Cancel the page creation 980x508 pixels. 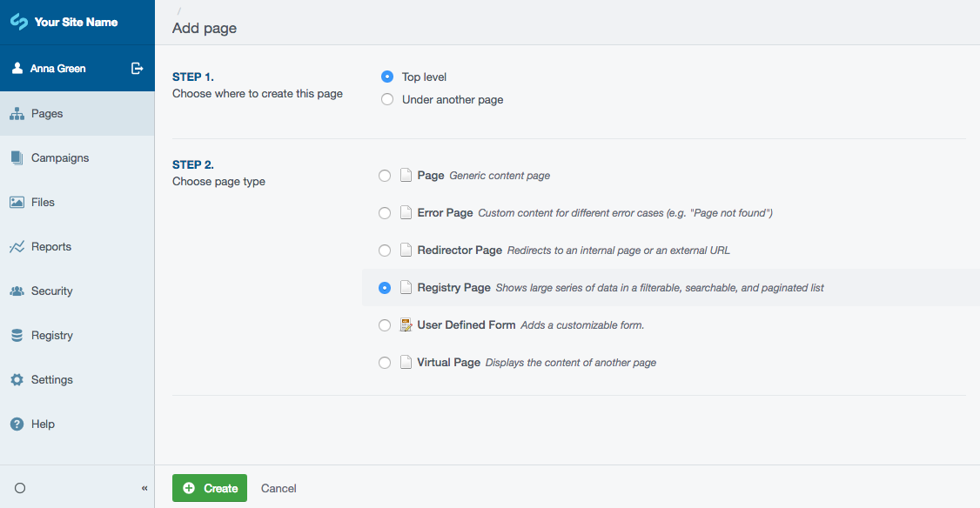click(x=279, y=488)
